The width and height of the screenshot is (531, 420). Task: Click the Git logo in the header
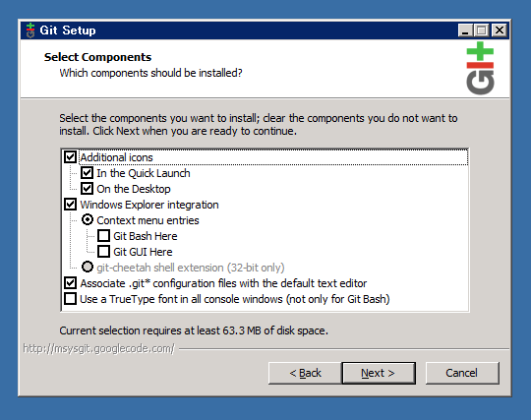(x=480, y=68)
